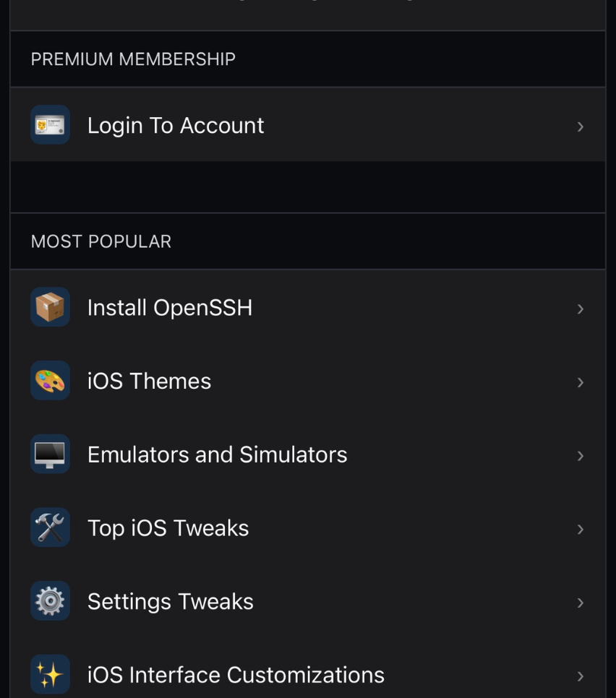
Task: Click the package box icon for OpenSSH
Action: click(x=50, y=307)
